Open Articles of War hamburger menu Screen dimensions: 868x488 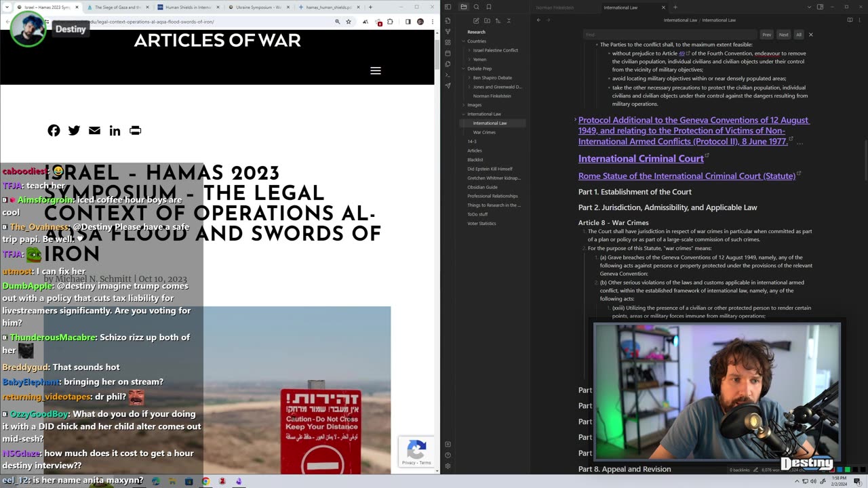coord(376,70)
